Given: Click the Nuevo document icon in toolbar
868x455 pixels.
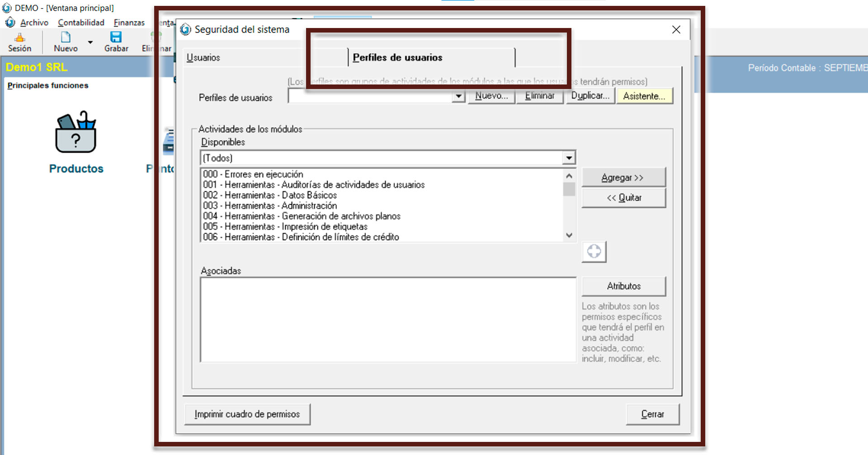Looking at the screenshot, I should tap(66, 38).
